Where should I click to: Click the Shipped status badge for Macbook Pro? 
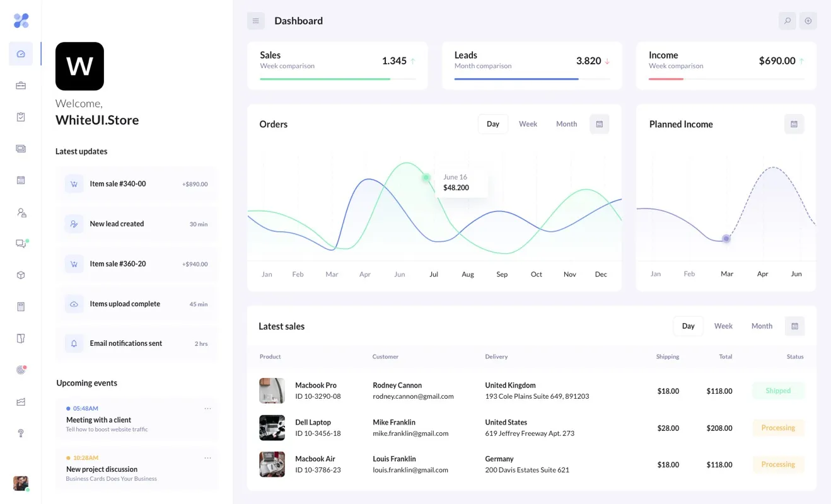[778, 391]
